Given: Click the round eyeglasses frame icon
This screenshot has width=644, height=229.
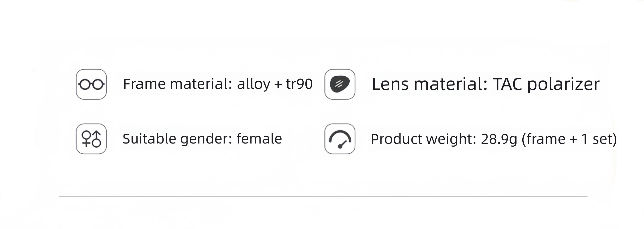Looking at the screenshot, I should click(x=91, y=84).
